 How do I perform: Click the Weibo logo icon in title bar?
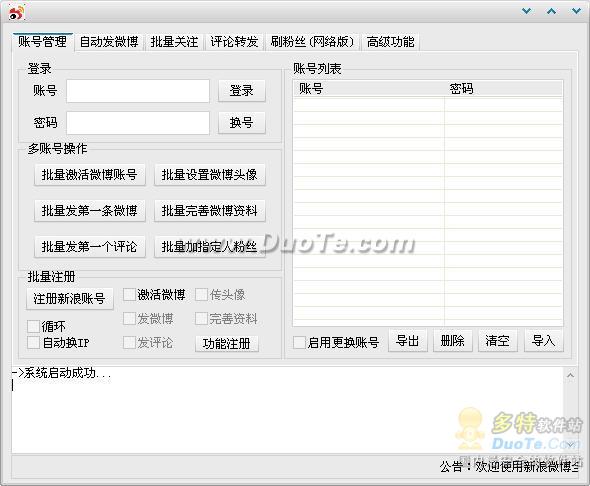coord(17,12)
